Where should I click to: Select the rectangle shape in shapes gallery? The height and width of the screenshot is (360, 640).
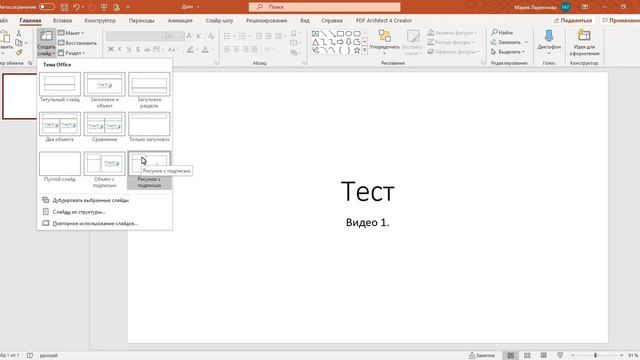click(x=340, y=33)
